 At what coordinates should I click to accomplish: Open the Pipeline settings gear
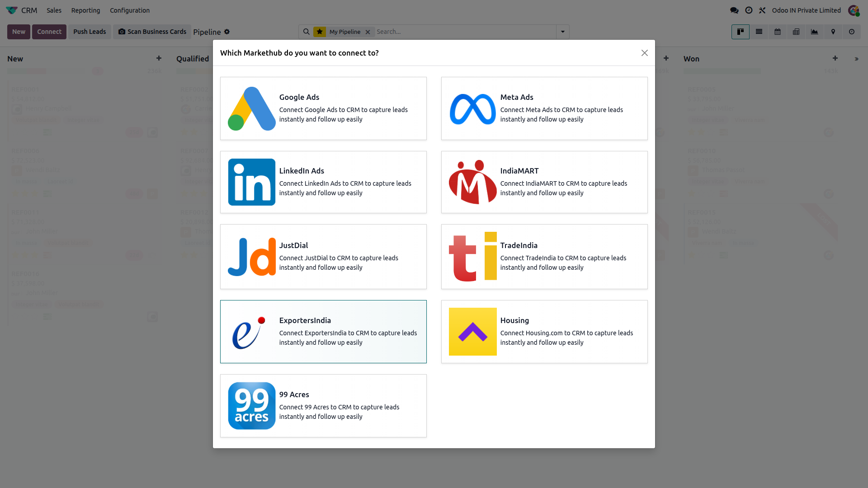click(x=227, y=32)
